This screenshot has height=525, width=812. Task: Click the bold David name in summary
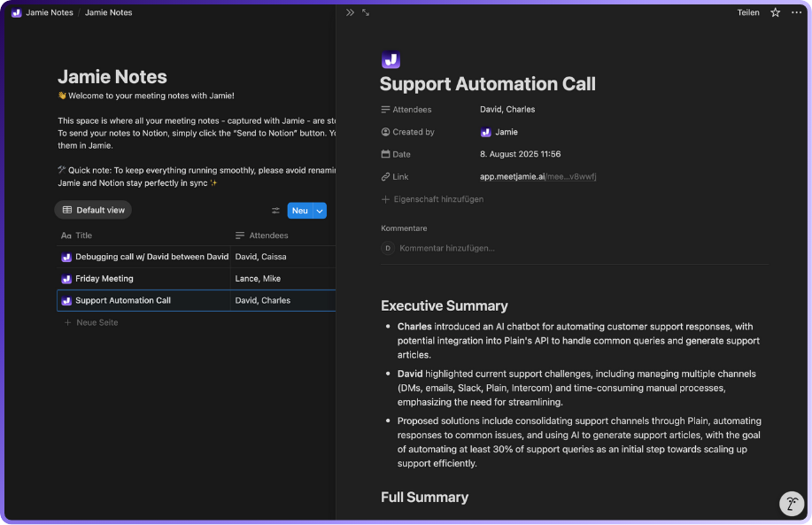(x=410, y=374)
